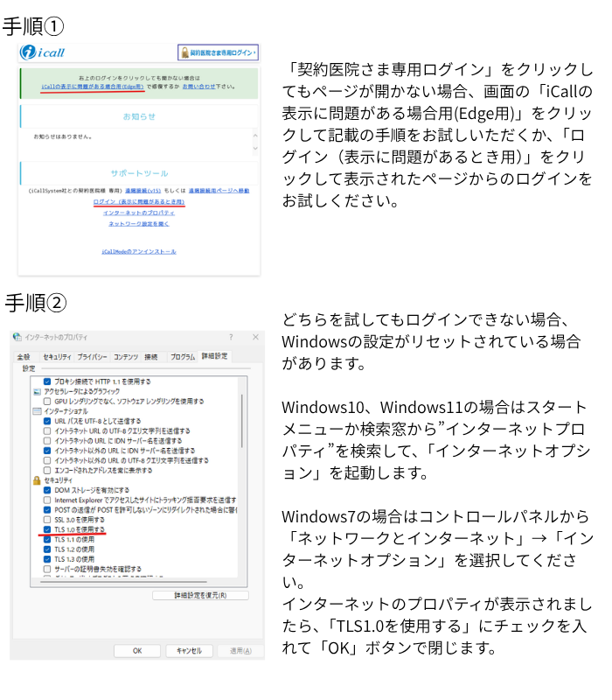Close the インターネットのプロパティ dialog with X
Screen dimensions: 612x700
[x=255, y=338]
